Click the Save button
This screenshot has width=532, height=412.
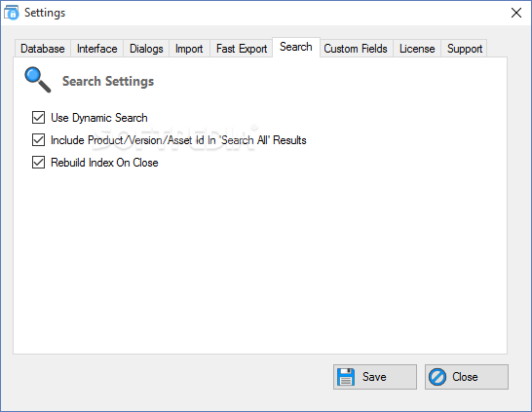tap(375, 377)
